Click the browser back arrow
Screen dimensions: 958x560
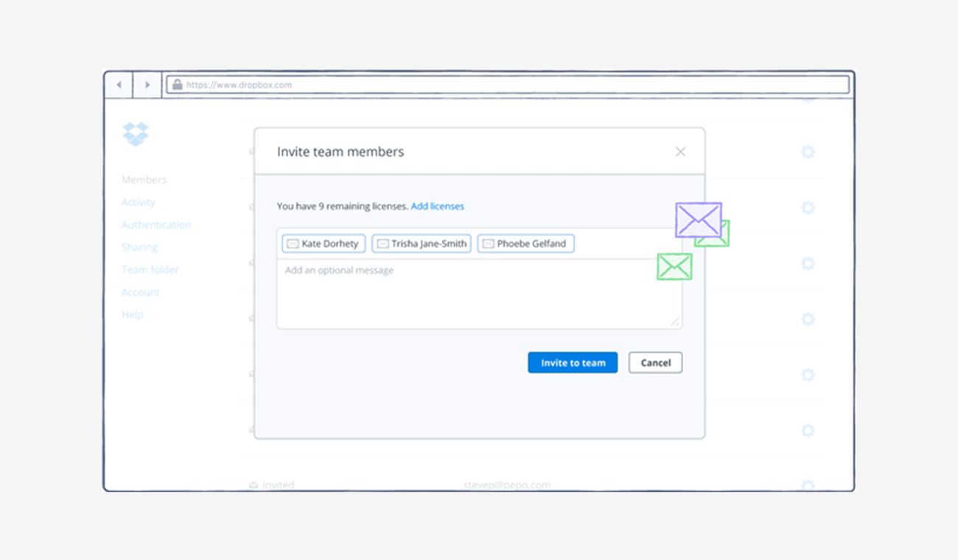pos(119,85)
